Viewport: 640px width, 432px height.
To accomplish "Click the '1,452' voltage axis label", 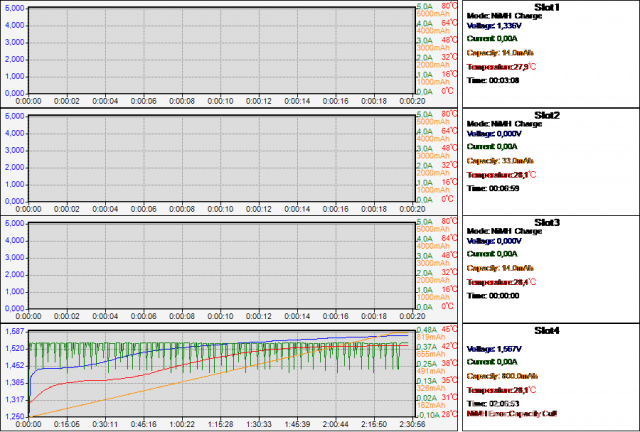I will (15, 366).
